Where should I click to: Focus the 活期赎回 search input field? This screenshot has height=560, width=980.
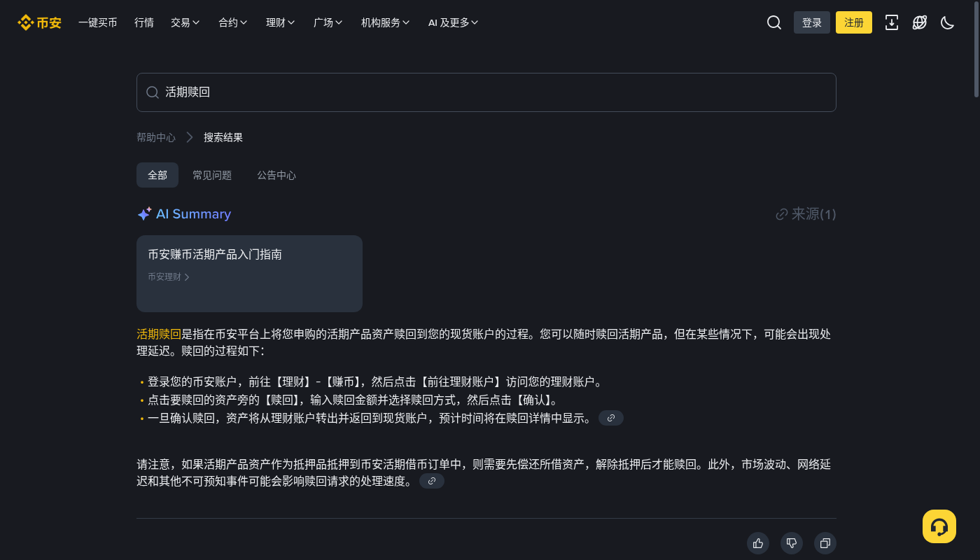coord(486,92)
